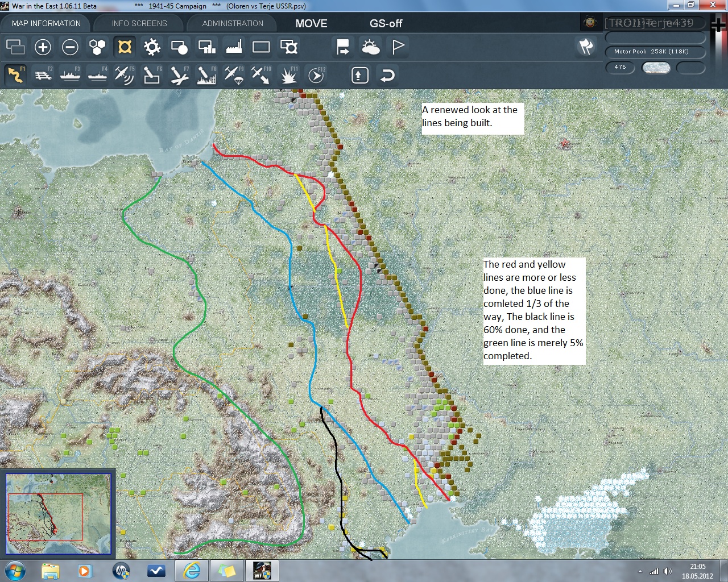The height and width of the screenshot is (582, 728).
Task: Click the 476 counter field
Action: [621, 67]
